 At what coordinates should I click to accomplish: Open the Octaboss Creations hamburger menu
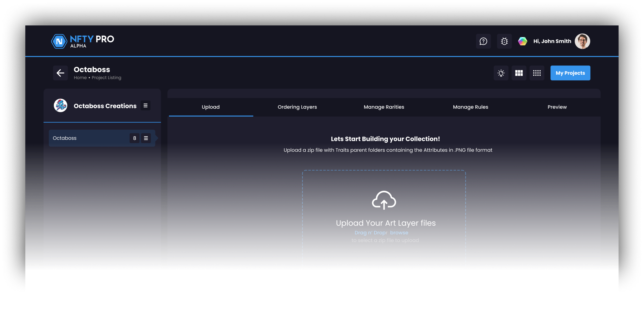coord(145,105)
